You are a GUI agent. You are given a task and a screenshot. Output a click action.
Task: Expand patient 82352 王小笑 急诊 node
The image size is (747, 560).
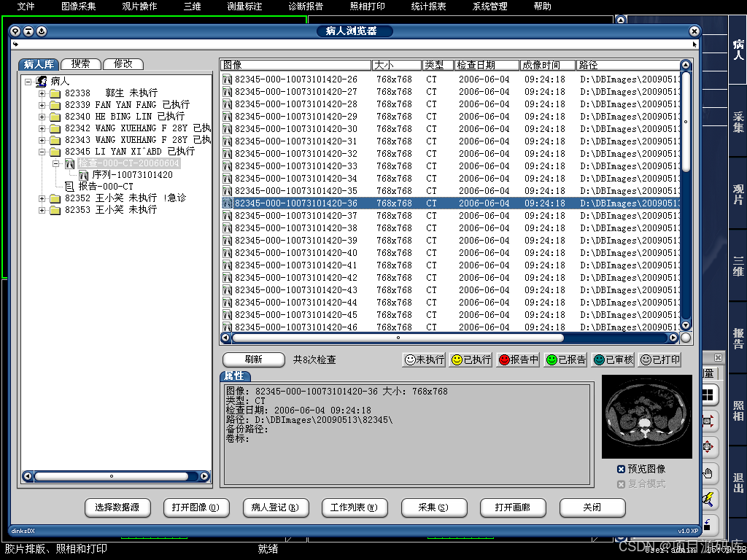click(x=42, y=198)
